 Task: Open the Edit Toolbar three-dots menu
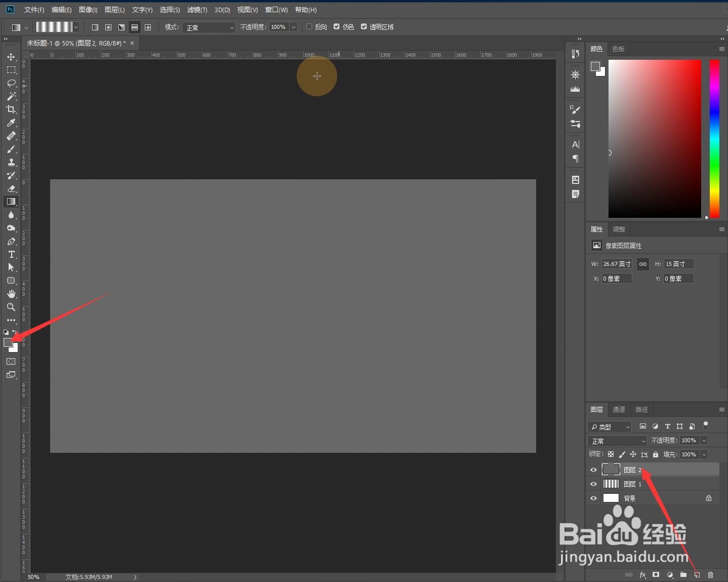11,320
